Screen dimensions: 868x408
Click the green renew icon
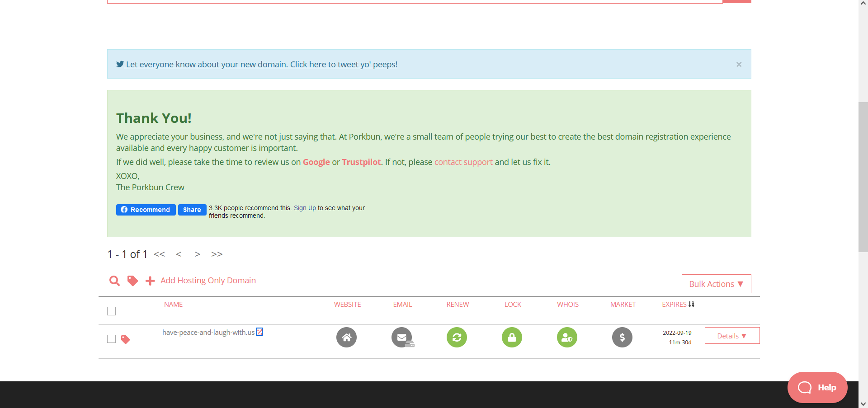point(457,338)
